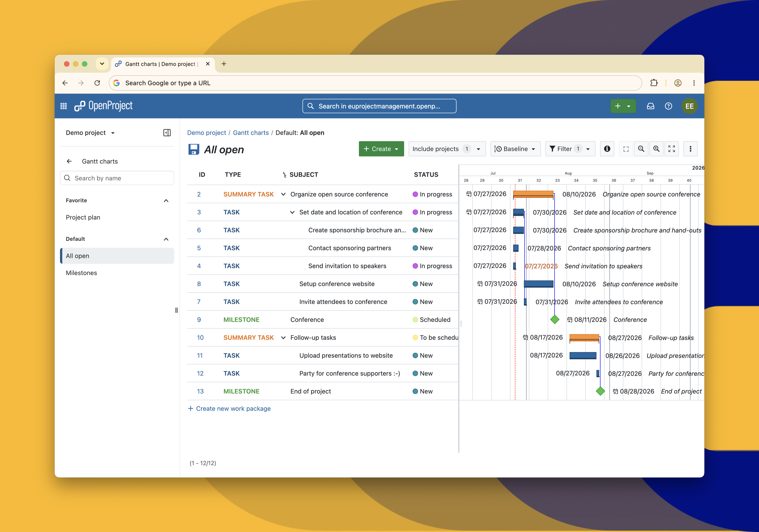Click Create new work package link
Image resolution: width=759 pixels, height=532 pixels.
tap(229, 409)
